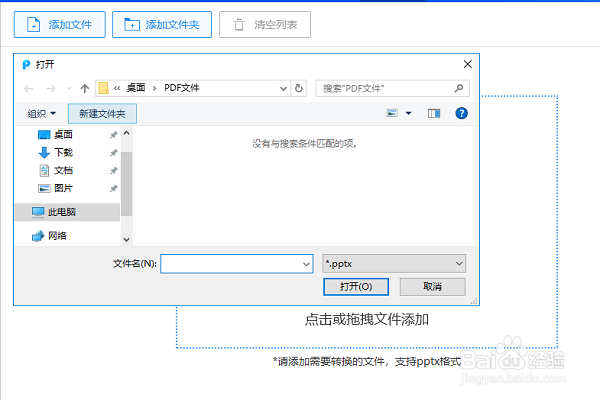600x400 pixels.
Task: Expand the address bar history dropdown
Action: click(x=283, y=88)
